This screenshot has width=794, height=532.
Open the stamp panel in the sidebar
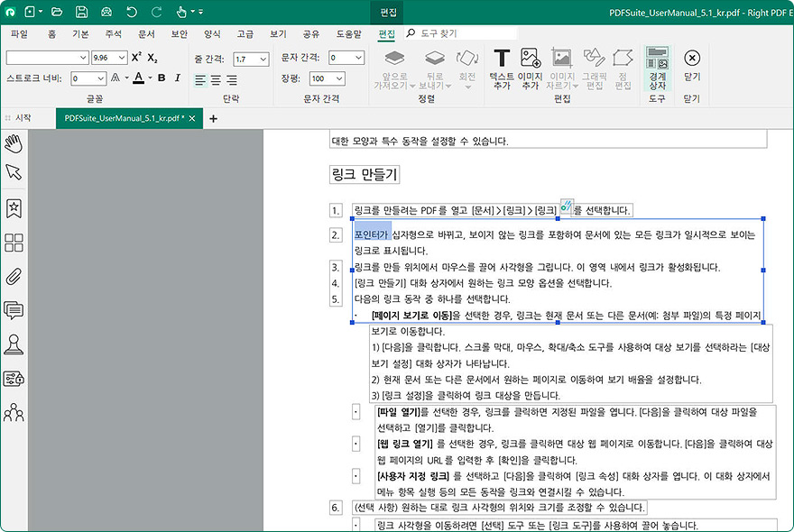[14, 344]
